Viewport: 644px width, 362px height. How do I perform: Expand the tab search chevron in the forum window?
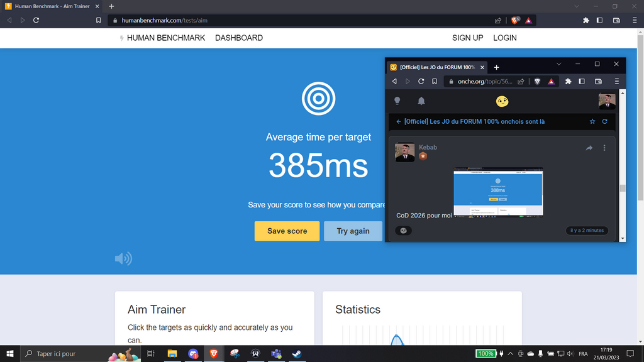click(558, 64)
